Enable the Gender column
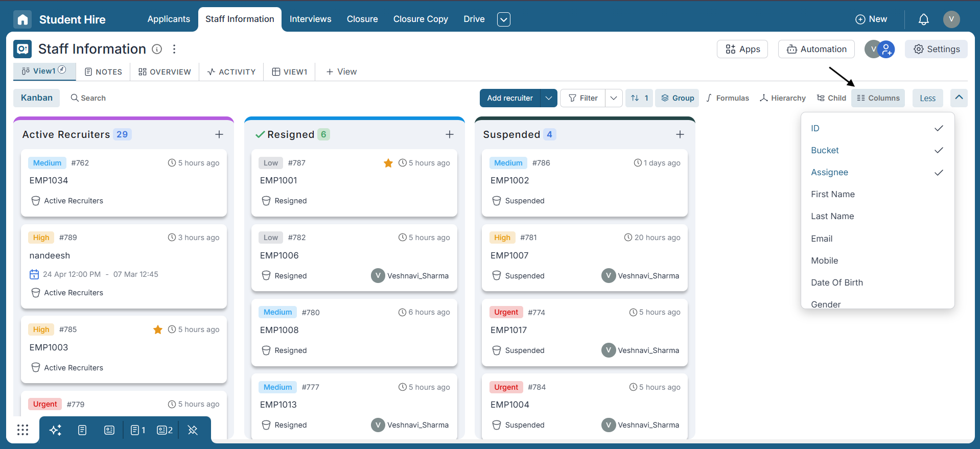Image resolution: width=980 pixels, height=449 pixels. tap(877, 303)
